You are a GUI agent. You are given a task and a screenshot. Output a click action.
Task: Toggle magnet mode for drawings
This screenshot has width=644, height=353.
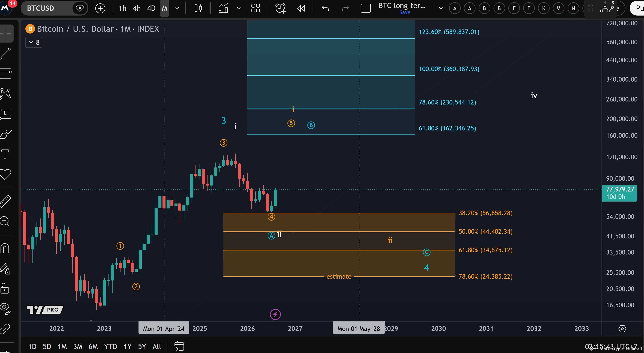pos(5,249)
